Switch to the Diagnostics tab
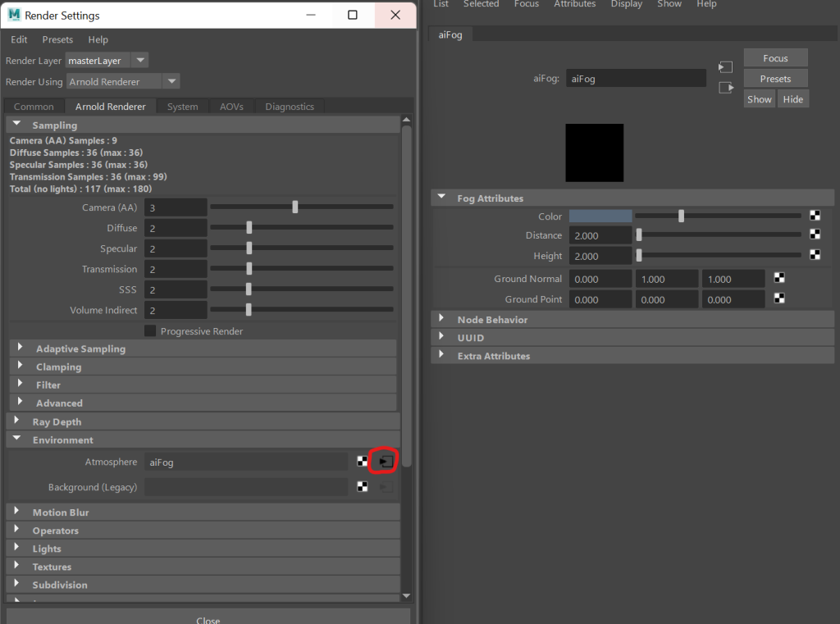This screenshot has height=624, width=840. click(x=290, y=107)
